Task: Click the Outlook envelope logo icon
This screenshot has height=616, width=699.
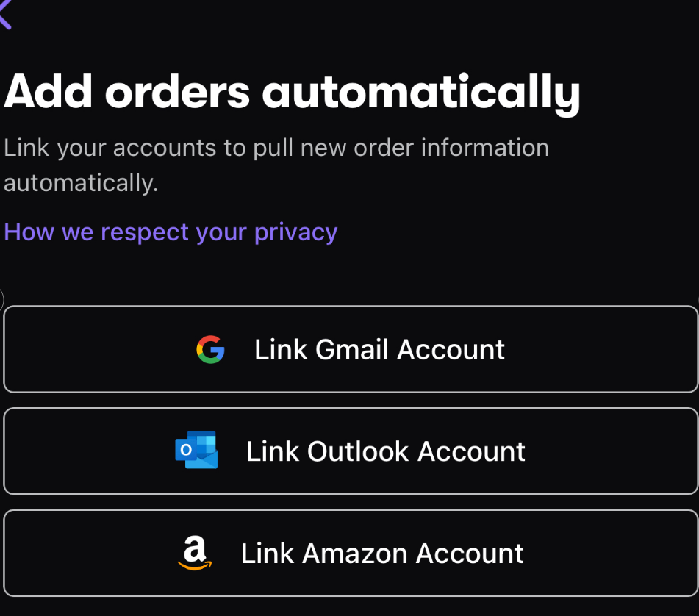Action: coord(196,450)
